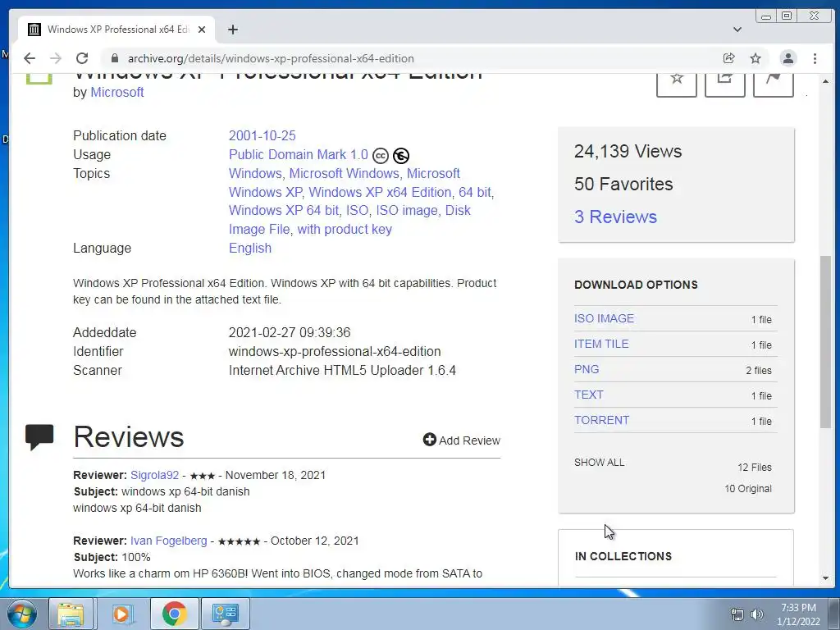
Task: Open the Microsoft Windows topic link
Action: [x=344, y=174]
